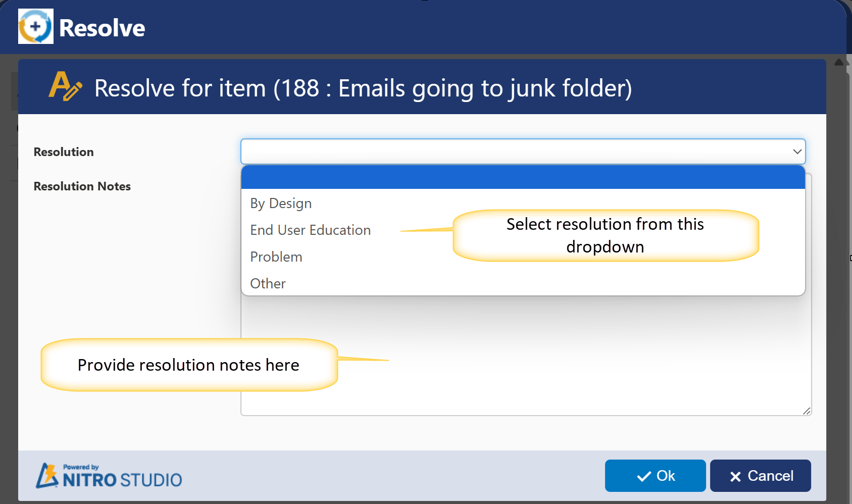Click the X icon on Cancel button
Viewport: 852px width, 504px height.
[x=735, y=476]
